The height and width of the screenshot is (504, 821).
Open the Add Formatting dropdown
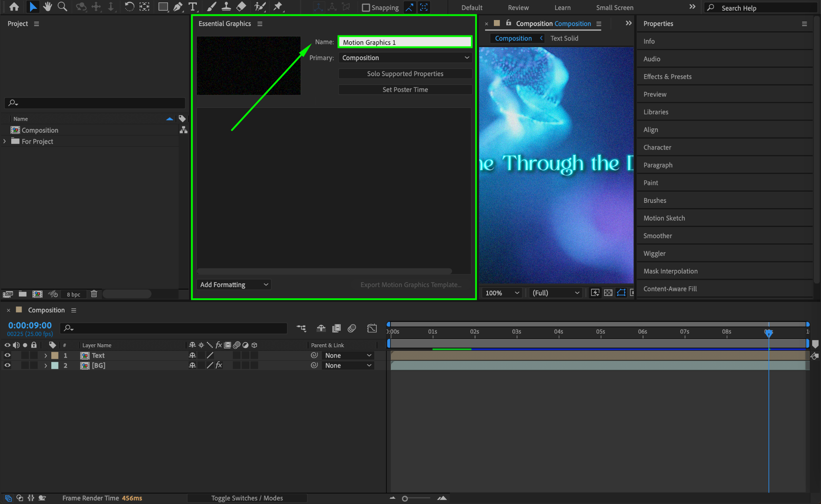click(234, 285)
